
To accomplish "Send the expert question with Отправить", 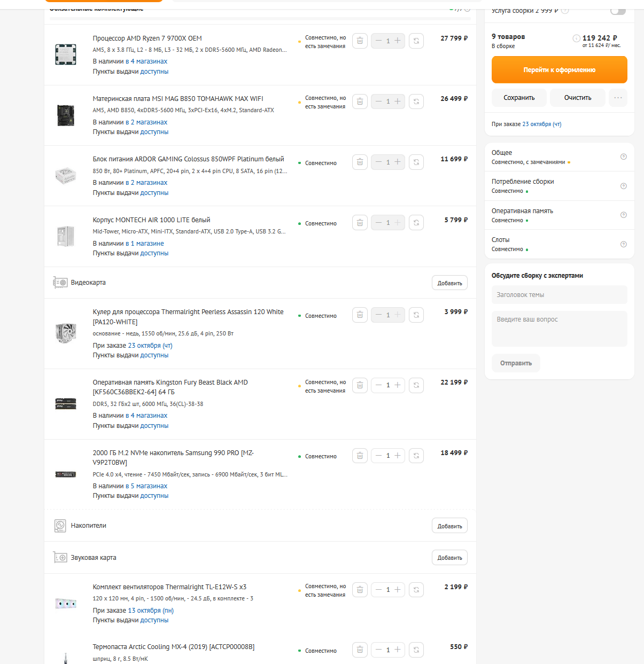I will [516, 363].
